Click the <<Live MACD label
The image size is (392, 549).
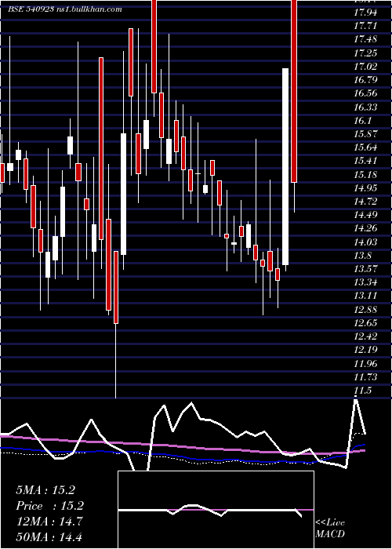tap(330, 529)
